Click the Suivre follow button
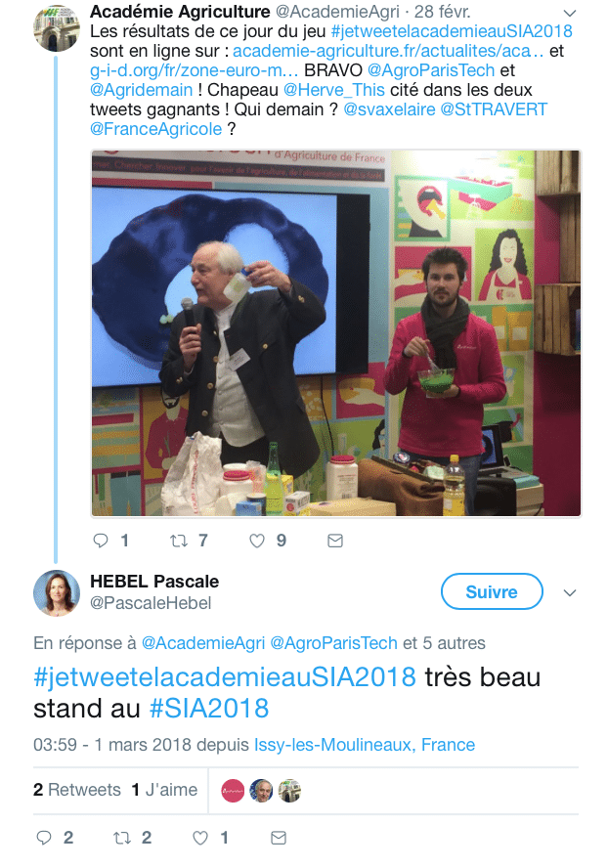This screenshot has width=608, height=868. [492, 591]
